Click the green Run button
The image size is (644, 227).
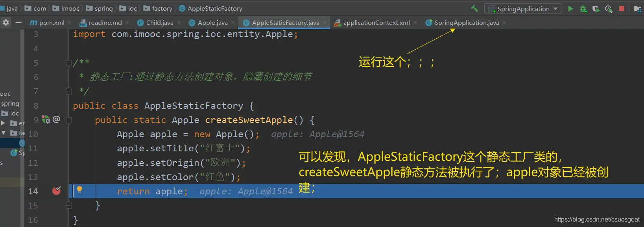[x=570, y=9]
